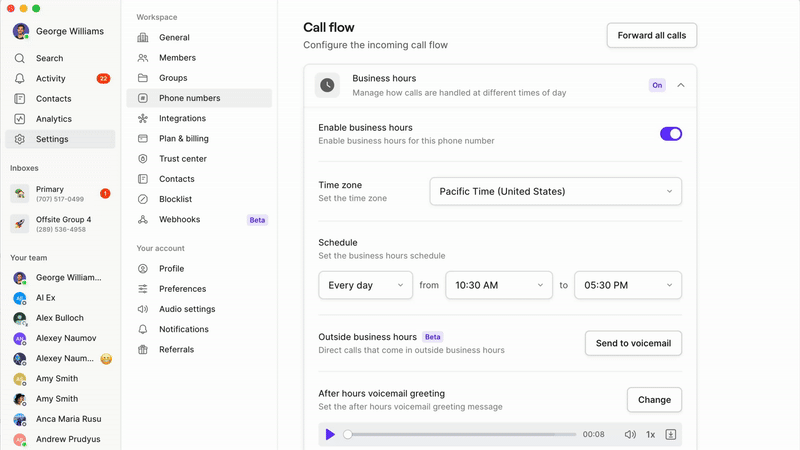Disable the Enable business hours switch

point(671,134)
